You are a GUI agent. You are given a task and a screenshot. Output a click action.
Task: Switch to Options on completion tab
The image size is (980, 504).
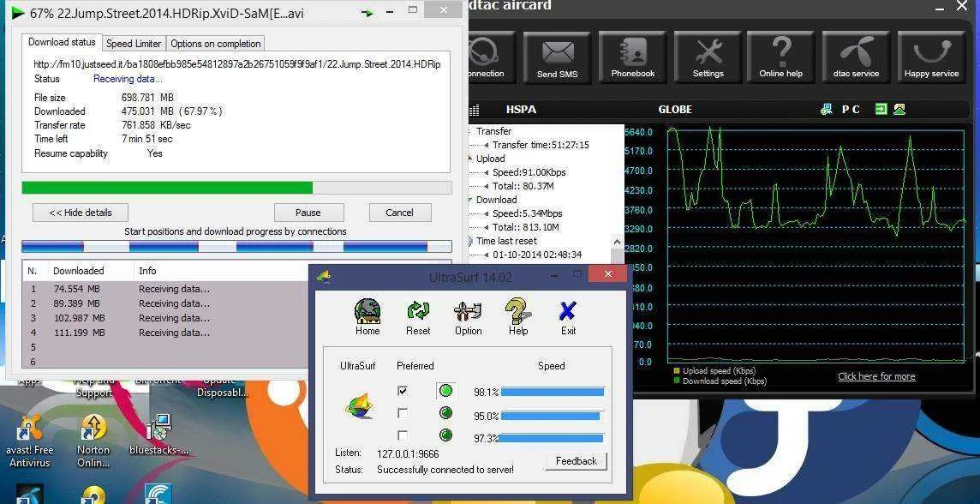(216, 43)
